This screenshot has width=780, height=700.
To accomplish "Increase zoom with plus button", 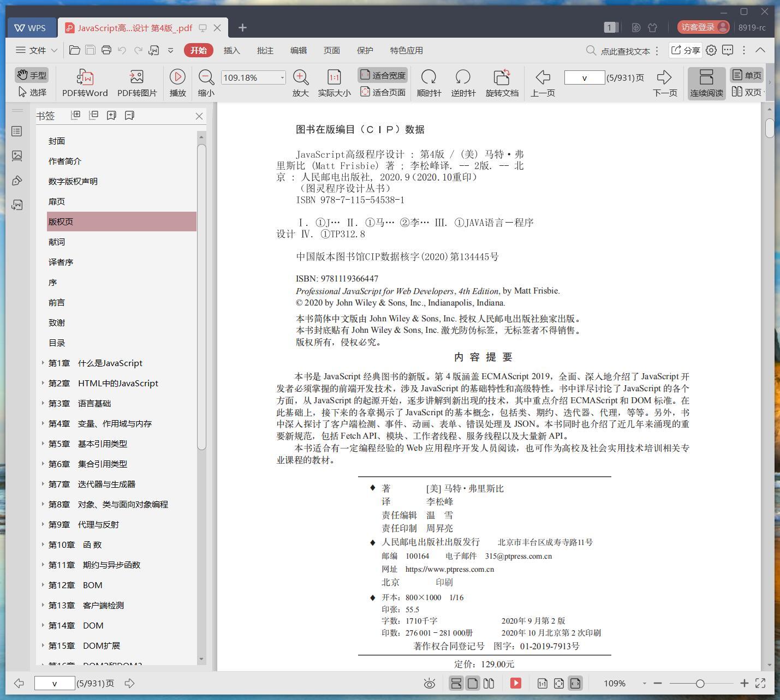I will click(744, 683).
